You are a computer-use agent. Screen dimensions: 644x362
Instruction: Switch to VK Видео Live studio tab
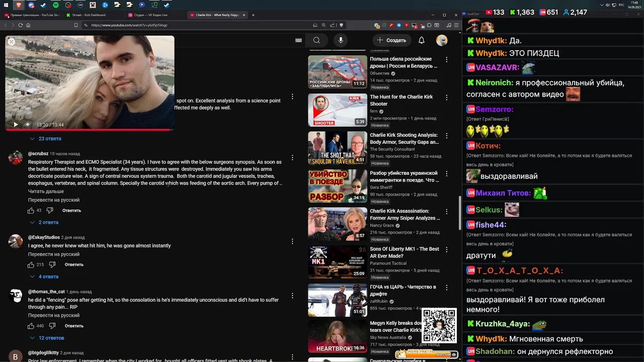[155, 15]
